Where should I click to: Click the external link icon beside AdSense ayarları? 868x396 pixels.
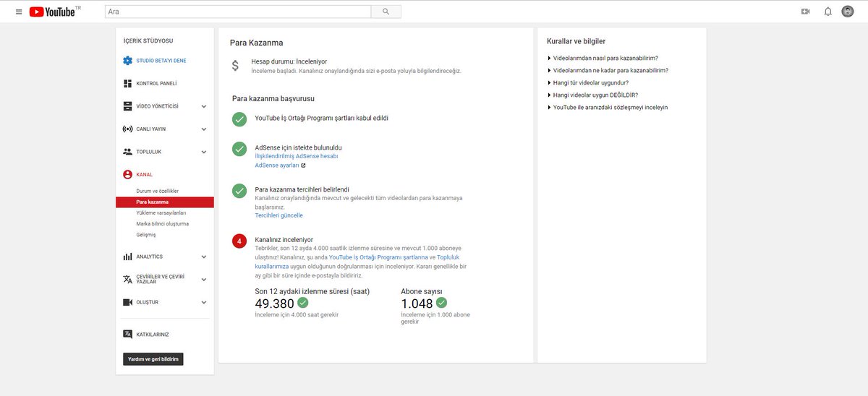pos(303,165)
